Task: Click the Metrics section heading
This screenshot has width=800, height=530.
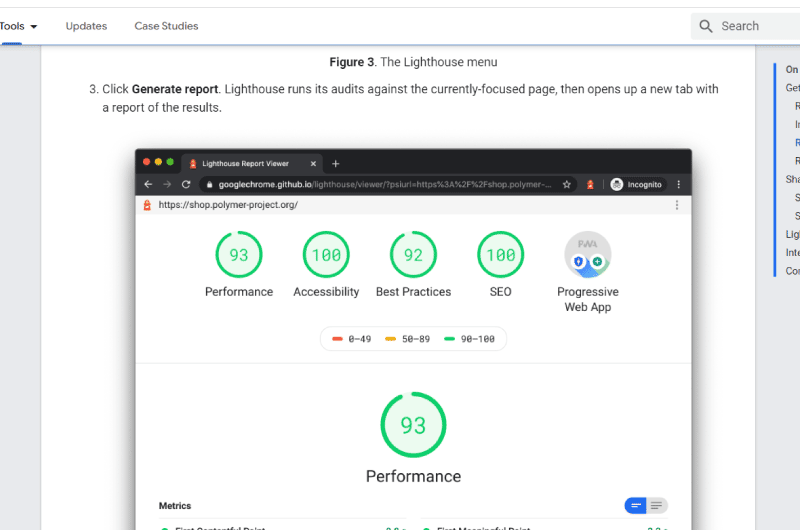Action: pos(175,506)
